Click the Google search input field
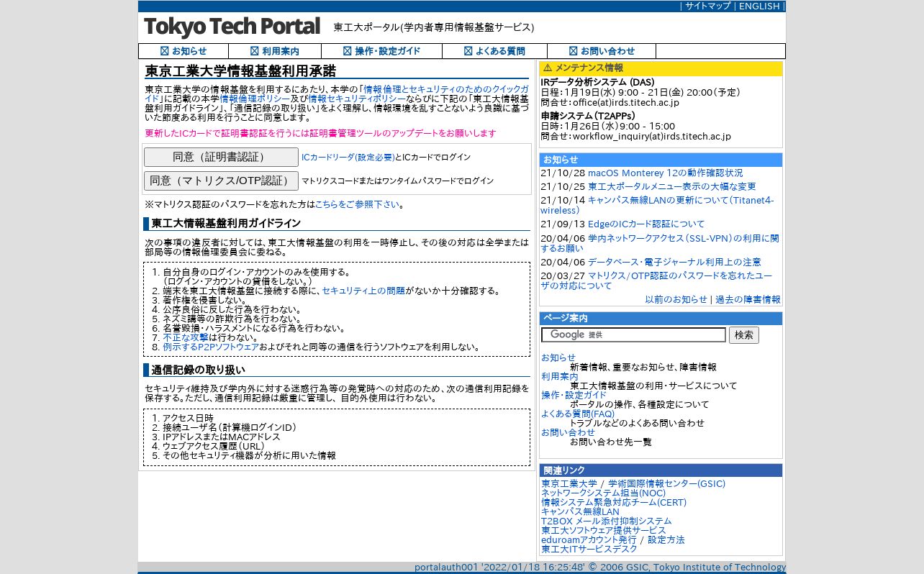924x574 pixels. (x=633, y=335)
